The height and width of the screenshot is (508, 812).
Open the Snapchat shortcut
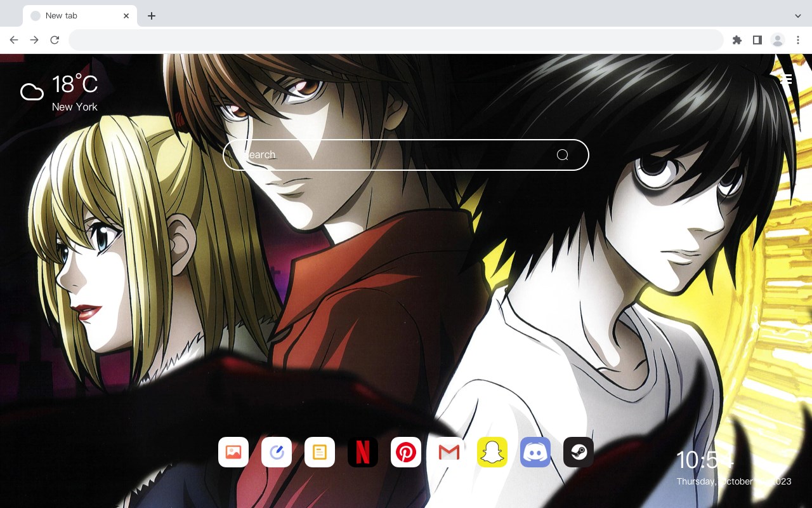pyautogui.click(x=492, y=452)
